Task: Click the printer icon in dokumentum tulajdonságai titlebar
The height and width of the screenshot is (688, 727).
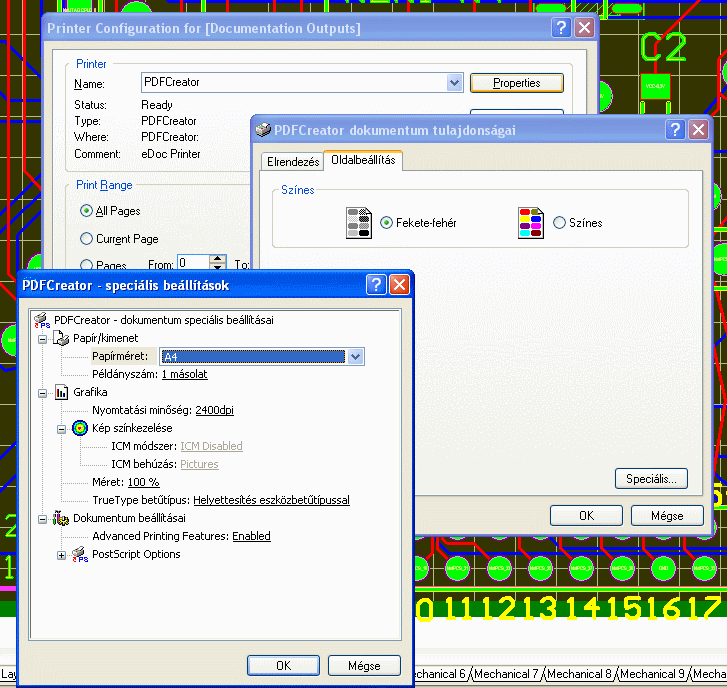Action: tap(263, 130)
